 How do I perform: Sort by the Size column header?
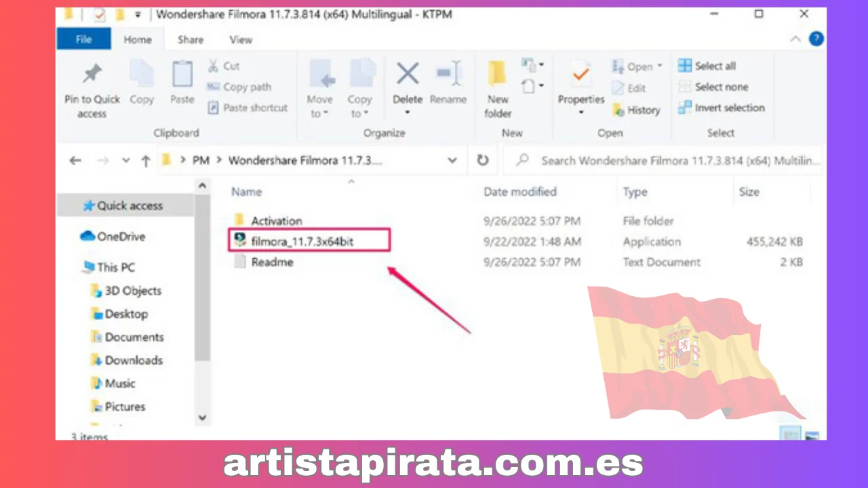[749, 192]
